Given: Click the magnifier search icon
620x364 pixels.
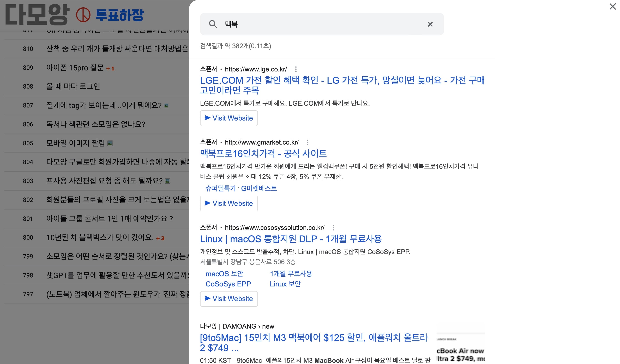Looking at the screenshot, I should (x=213, y=24).
